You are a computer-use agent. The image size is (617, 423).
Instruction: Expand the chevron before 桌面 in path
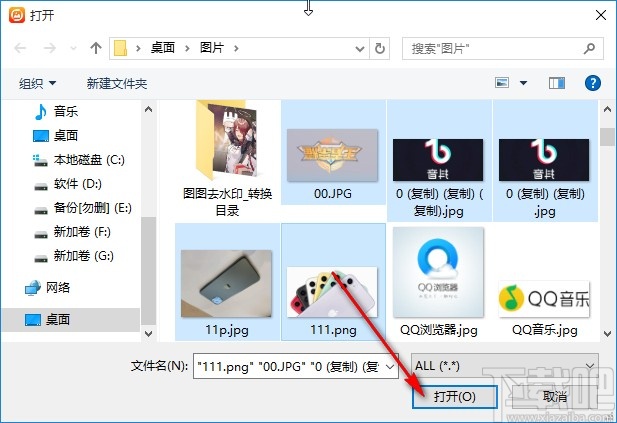[x=138, y=48]
